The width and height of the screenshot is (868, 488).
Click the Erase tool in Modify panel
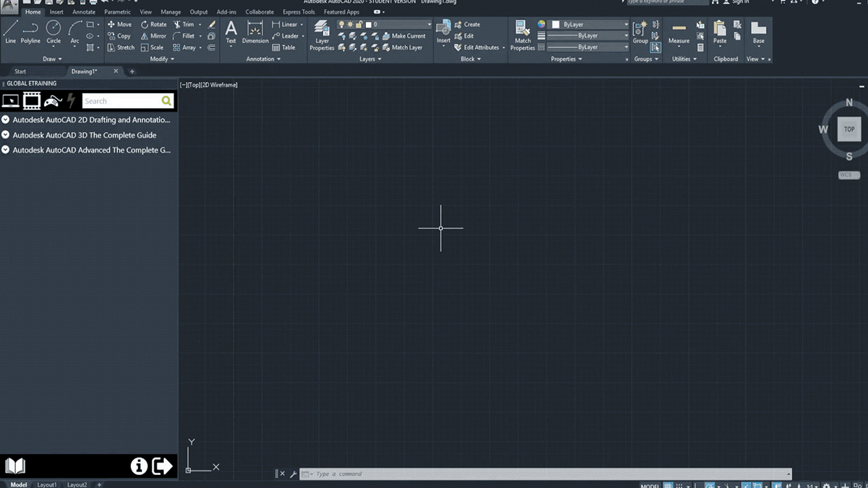(x=211, y=24)
